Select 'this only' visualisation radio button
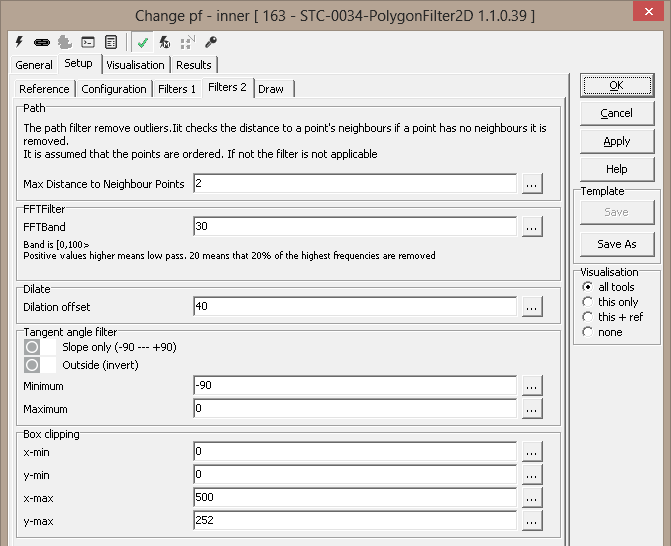Image resolution: width=671 pixels, height=546 pixels. click(588, 302)
